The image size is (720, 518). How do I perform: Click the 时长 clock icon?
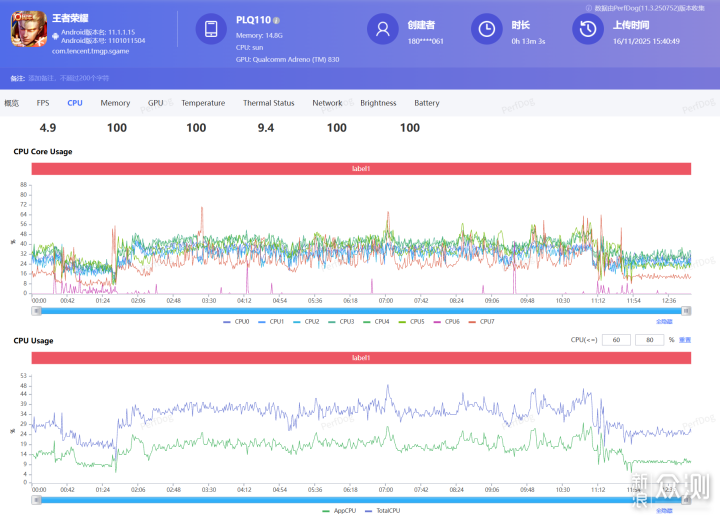(486, 30)
